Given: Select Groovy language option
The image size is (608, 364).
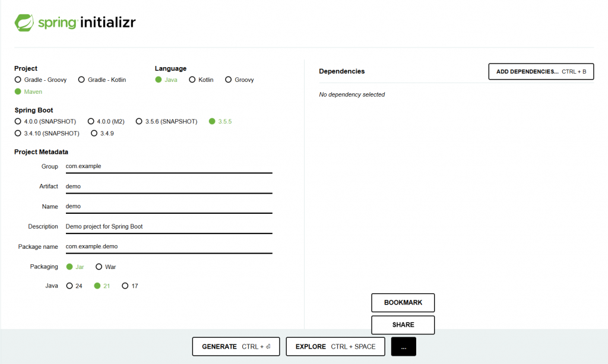Looking at the screenshot, I should click(x=239, y=80).
